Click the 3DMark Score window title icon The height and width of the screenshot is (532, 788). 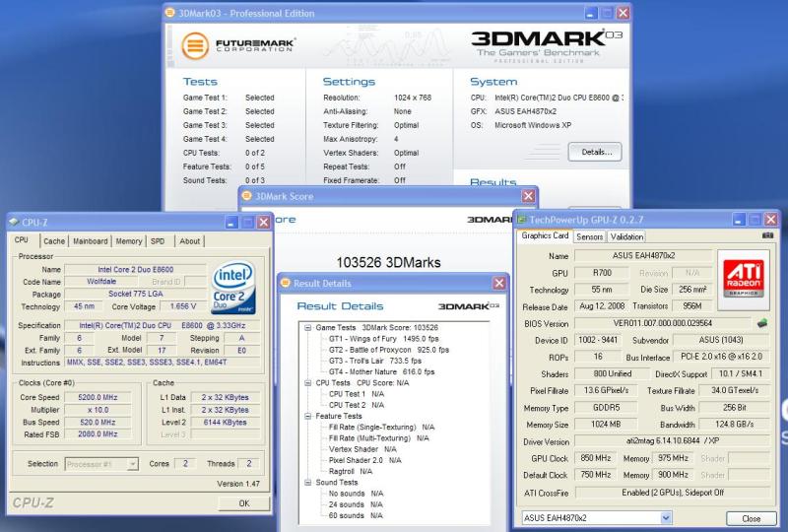click(247, 196)
